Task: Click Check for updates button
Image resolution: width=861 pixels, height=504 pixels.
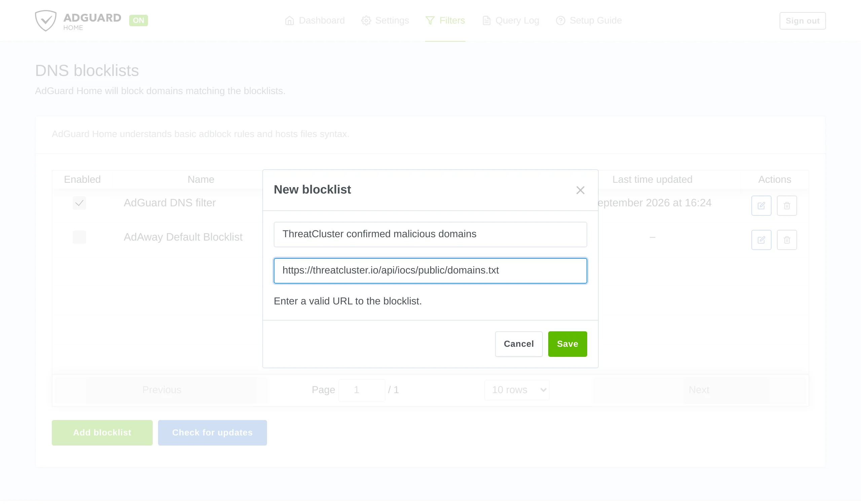Action: (x=212, y=433)
